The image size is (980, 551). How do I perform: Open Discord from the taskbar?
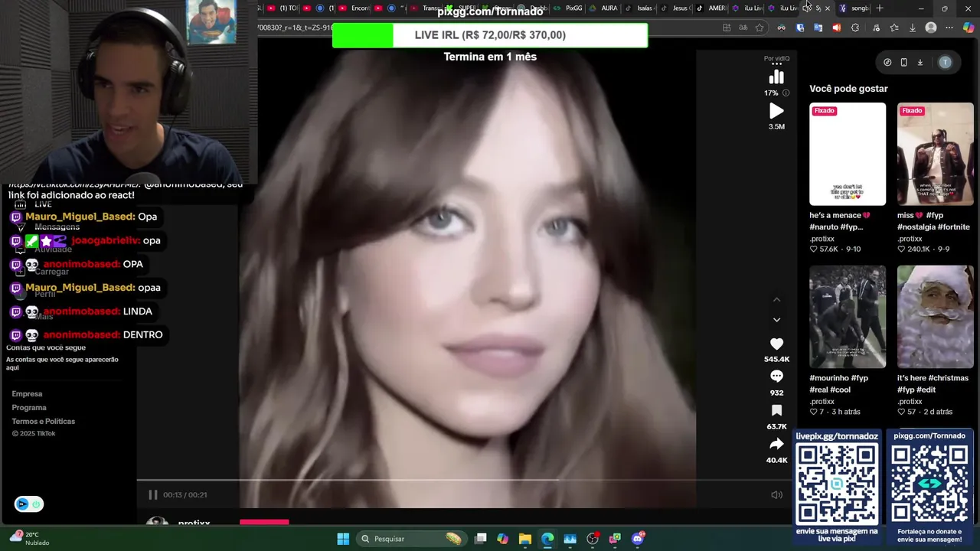point(637,539)
